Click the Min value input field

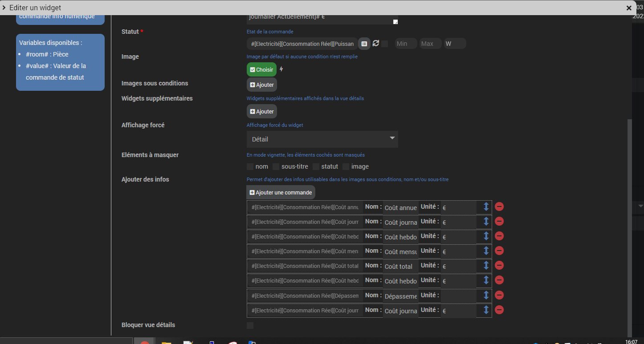coord(405,44)
